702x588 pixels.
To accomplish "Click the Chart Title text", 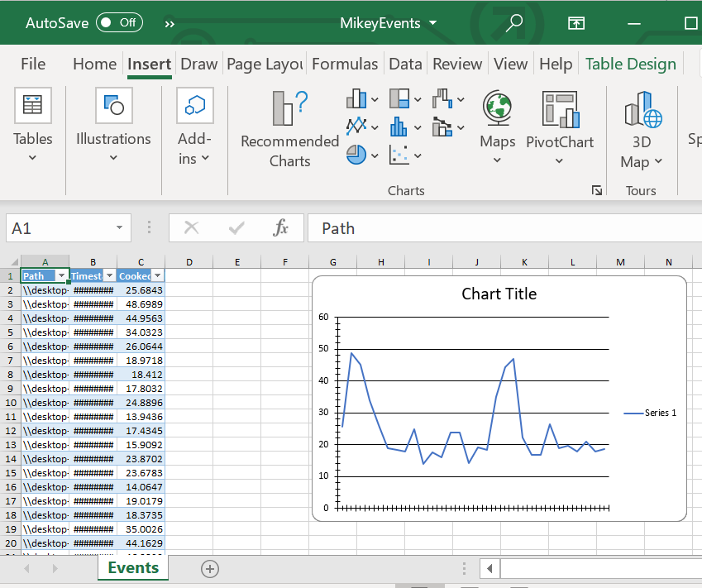I will click(499, 294).
